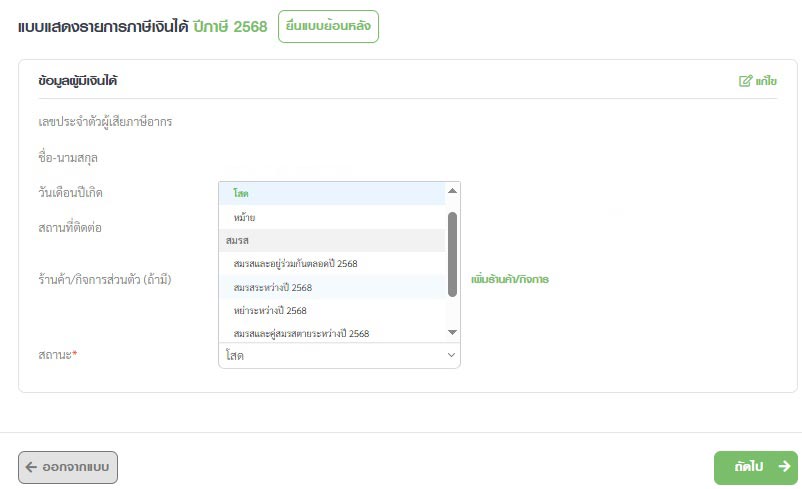
Task: Click the ชื่อ-นามสกุล label
Action: pos(68,158)
